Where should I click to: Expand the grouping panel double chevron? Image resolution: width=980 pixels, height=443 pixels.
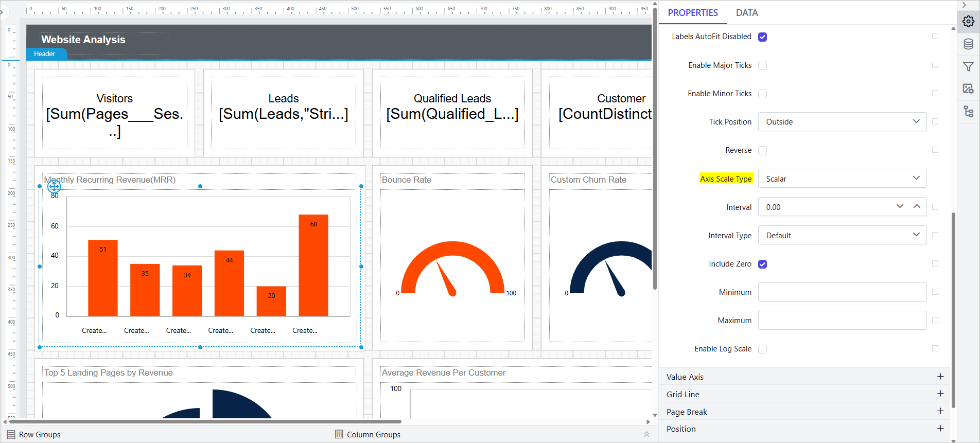point(646,434)
